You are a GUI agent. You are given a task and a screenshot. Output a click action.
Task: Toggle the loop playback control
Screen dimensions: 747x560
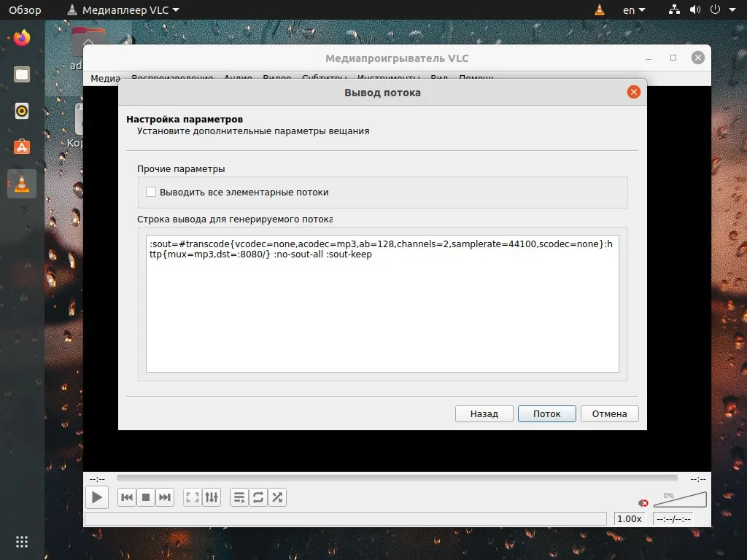coord(258,497)
